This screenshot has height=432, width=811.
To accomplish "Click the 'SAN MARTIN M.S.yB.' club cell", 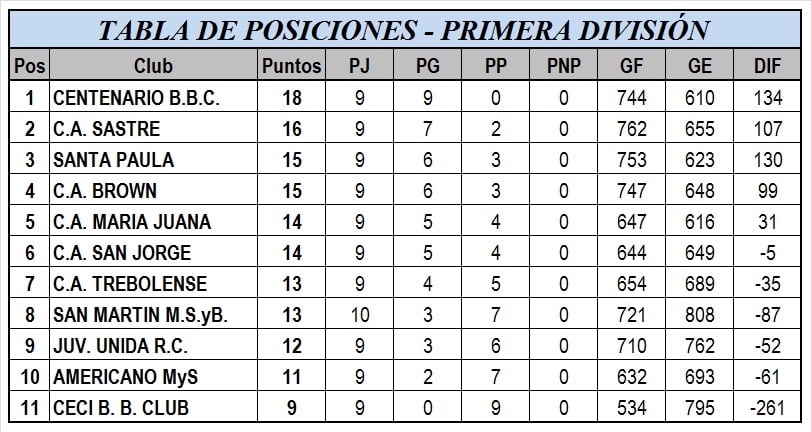I will (x=140, y=315).
